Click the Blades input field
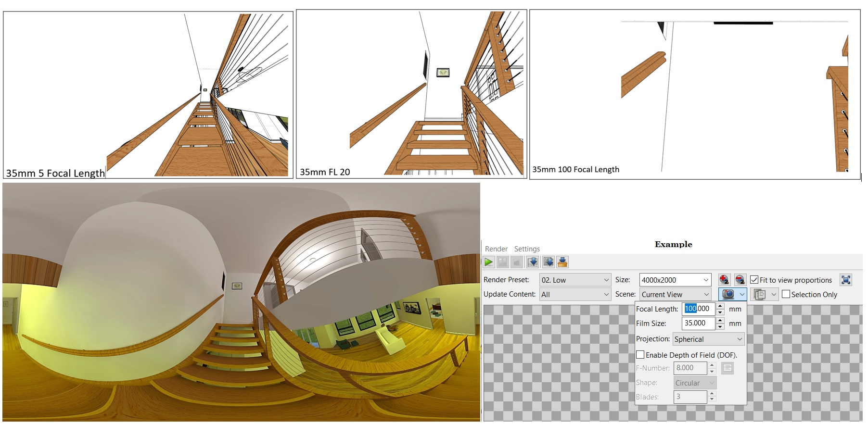The width and height of the screenshot is (868, 424). click(x=690, y=397)
